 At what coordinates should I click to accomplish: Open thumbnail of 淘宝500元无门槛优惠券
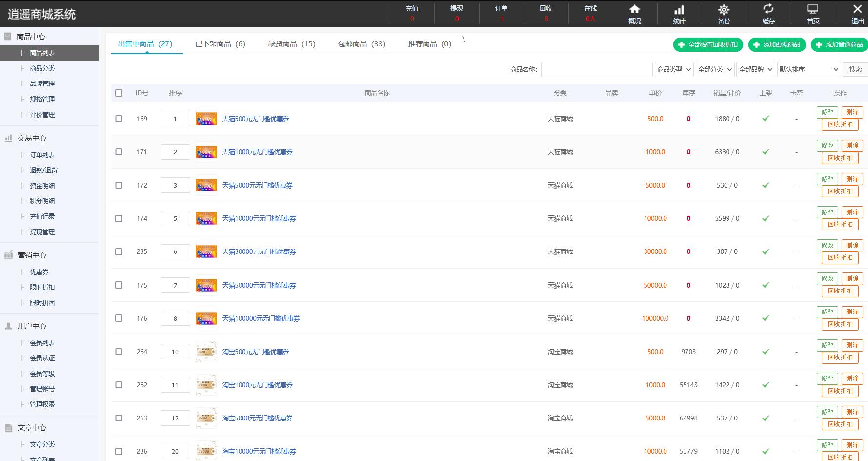(206, 352)
